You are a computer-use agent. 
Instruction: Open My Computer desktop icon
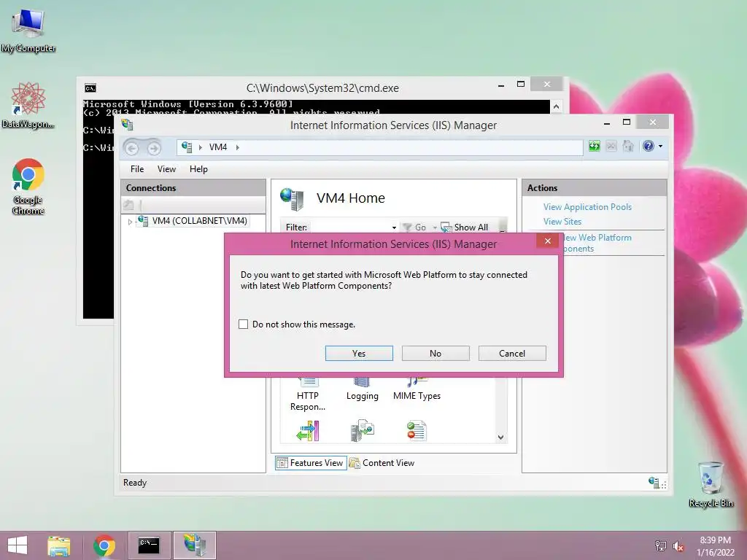pos(28,31)
